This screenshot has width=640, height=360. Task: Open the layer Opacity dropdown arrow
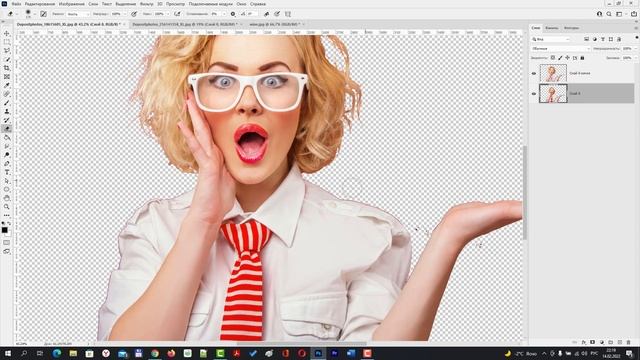click(x=636, y=49)
